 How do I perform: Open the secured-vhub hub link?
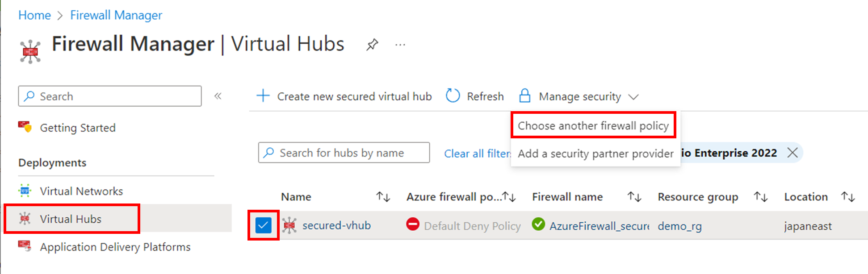(336, 225)
